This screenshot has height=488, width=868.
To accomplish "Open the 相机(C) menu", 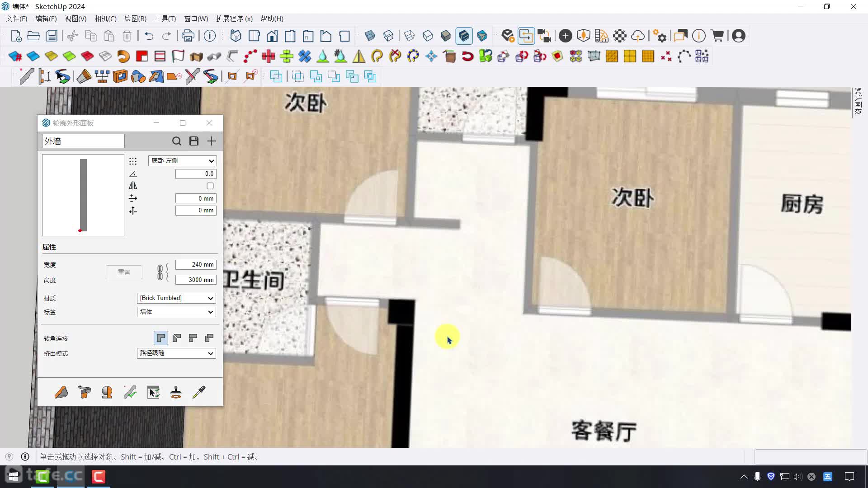I will coord(106,19).
